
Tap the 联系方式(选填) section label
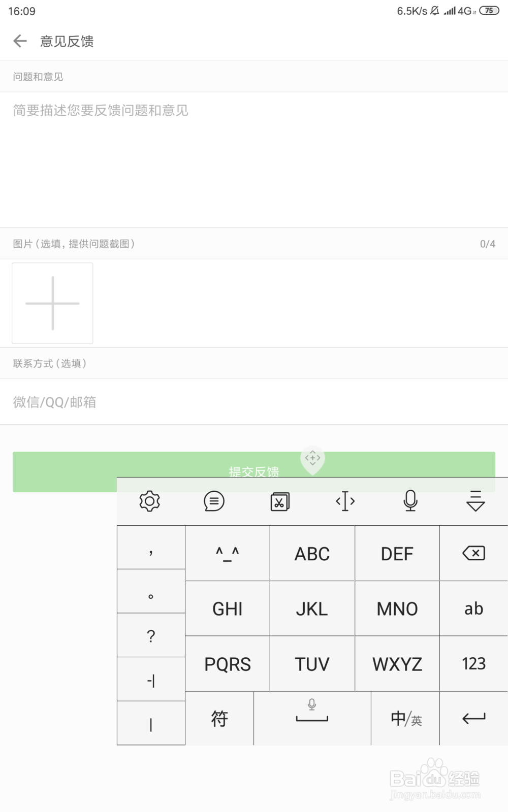pos(49,363)
